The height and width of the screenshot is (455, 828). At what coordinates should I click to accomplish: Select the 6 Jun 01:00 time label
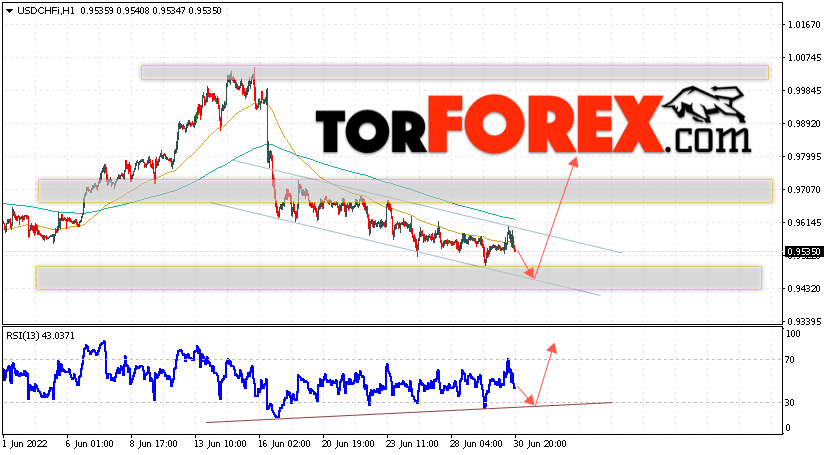[x=89, y=444]
